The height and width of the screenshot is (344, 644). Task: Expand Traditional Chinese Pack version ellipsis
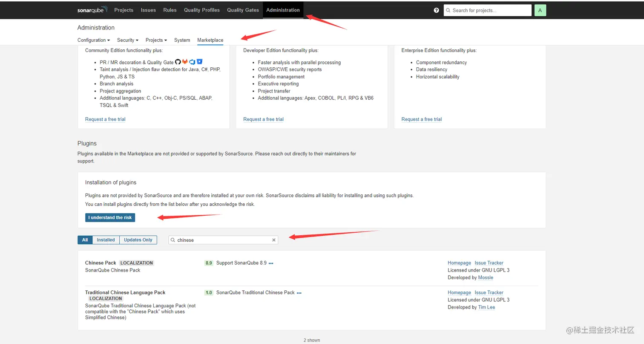[299, 293]
